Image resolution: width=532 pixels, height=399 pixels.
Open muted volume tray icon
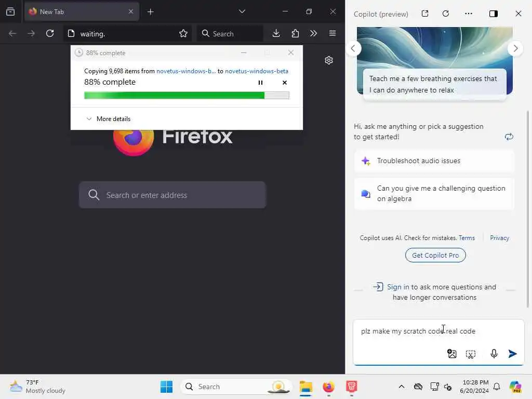(448, 387)
